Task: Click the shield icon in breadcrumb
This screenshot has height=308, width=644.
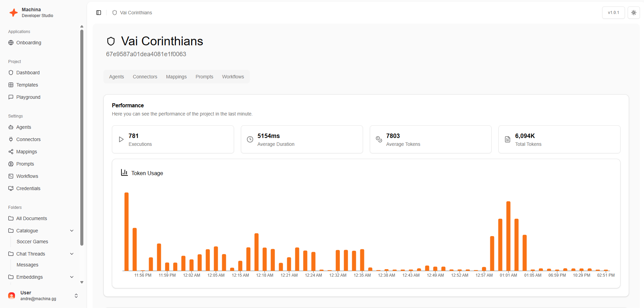Action: [115, 13]
